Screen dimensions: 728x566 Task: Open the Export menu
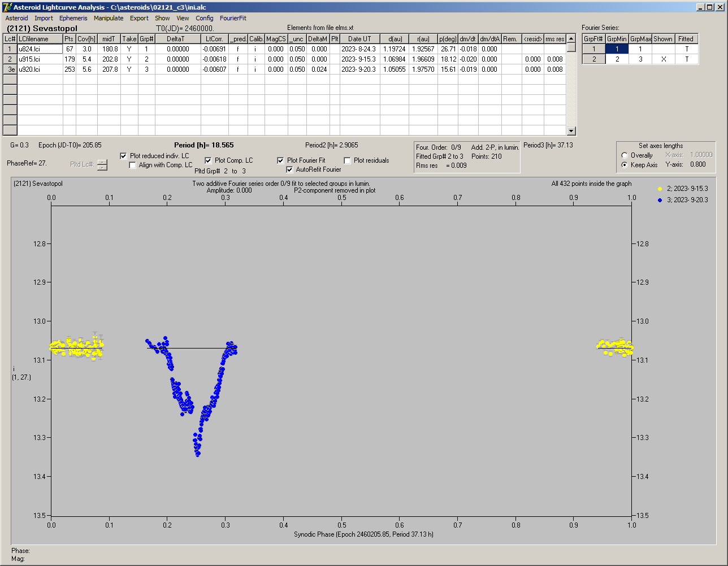point(139,18)
